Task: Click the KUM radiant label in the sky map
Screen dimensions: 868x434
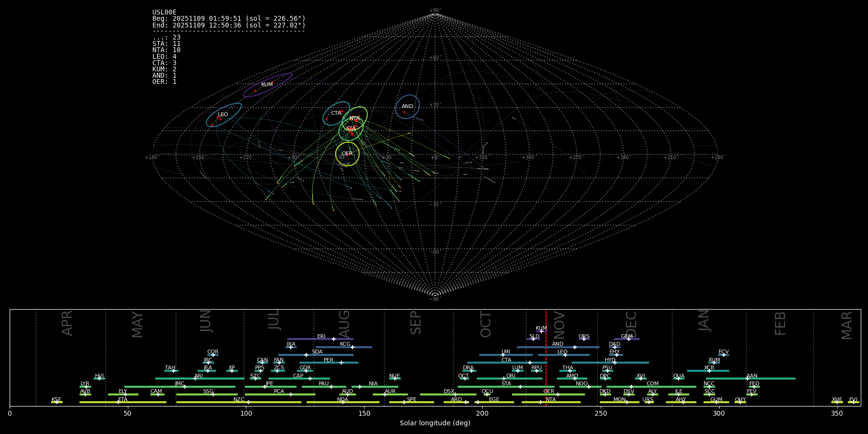Action: point(267,85)
